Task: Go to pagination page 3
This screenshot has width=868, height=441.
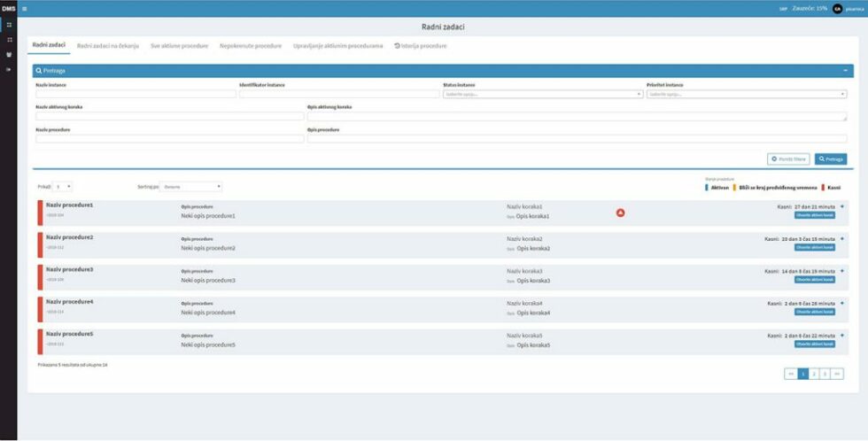Action: point(825,374)
